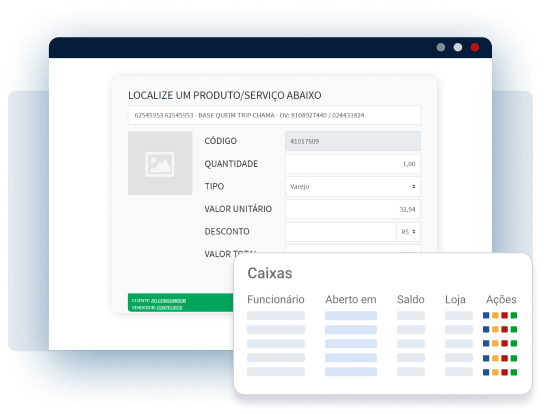
Task: Click the orange action icon in third Caixas row
Action: [495, 343]
